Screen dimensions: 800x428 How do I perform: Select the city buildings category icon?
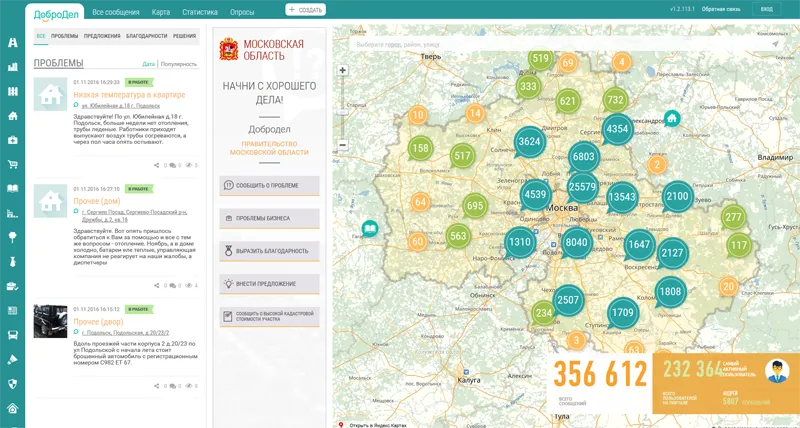(x=12, y=67)
